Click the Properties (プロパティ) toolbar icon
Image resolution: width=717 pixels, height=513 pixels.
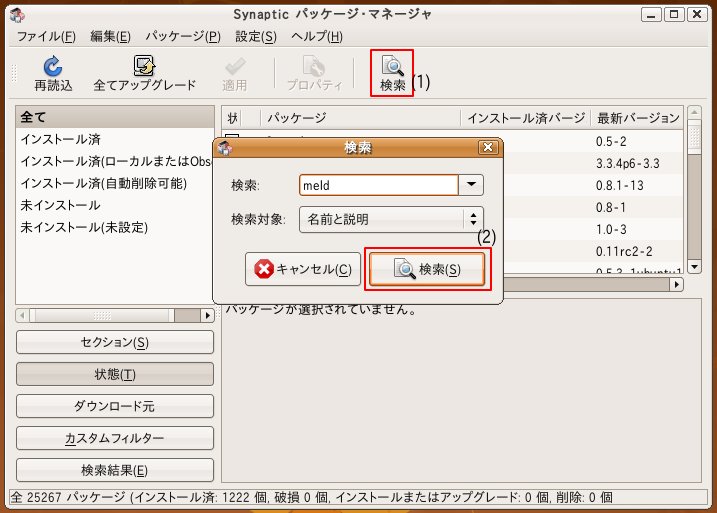314,67
